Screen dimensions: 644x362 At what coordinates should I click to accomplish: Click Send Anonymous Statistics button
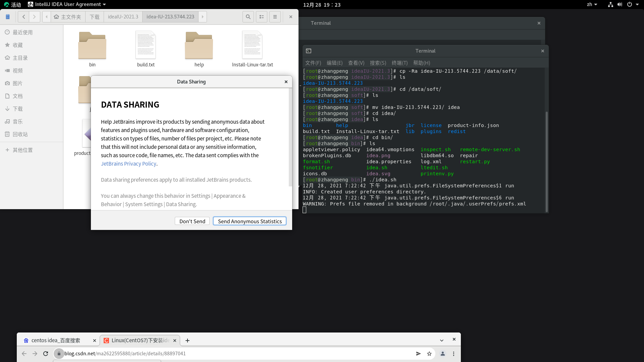tap(250, 221)
